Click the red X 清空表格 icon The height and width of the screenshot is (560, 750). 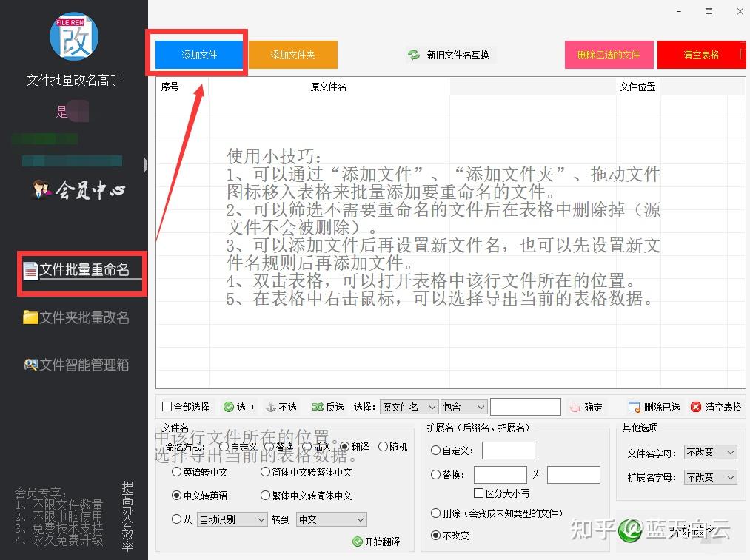pyautogui.click(x=696, y=407)
